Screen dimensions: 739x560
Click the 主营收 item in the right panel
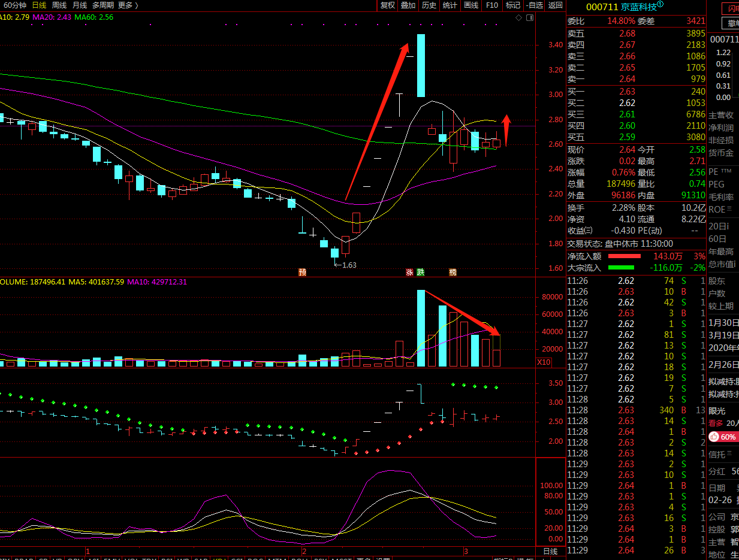[x=721, y=115]
